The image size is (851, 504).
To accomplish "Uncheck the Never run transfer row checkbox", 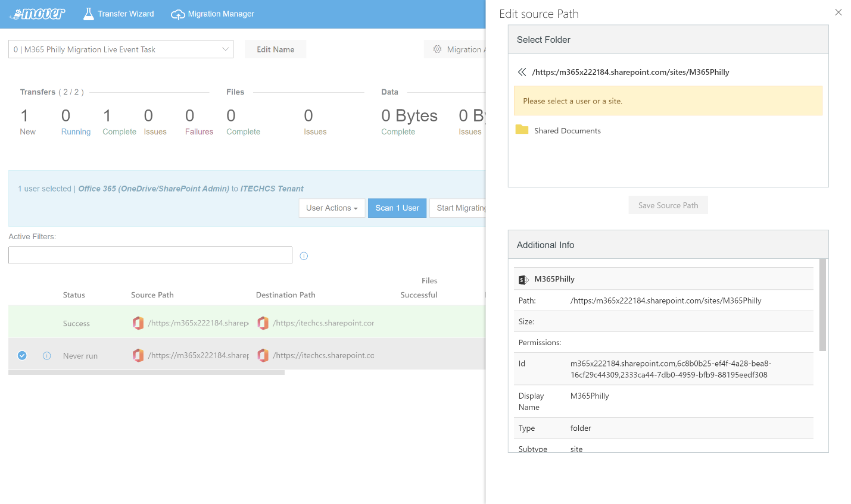I will point(22,356).
